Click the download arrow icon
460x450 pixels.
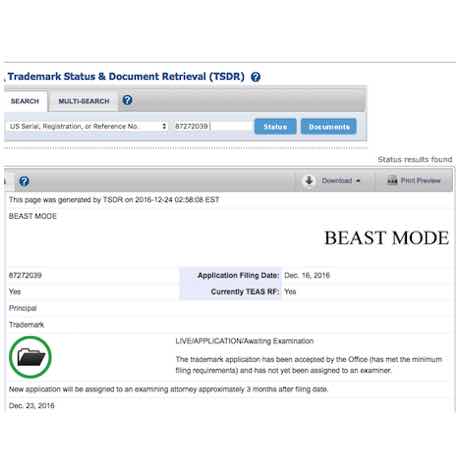(x=309, y=181)
